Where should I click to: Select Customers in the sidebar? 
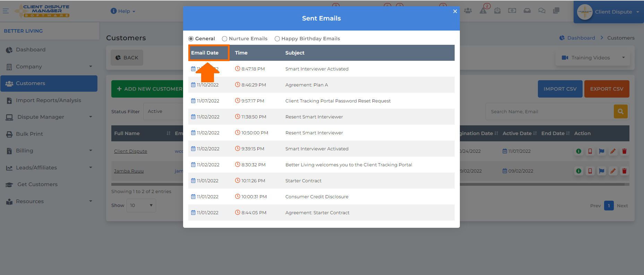(x=49, y=83)
